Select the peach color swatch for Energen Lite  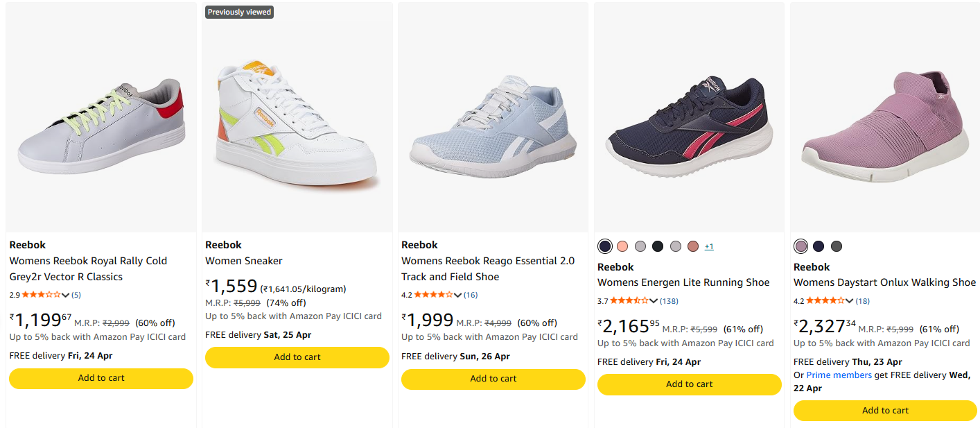pos(622,246)
